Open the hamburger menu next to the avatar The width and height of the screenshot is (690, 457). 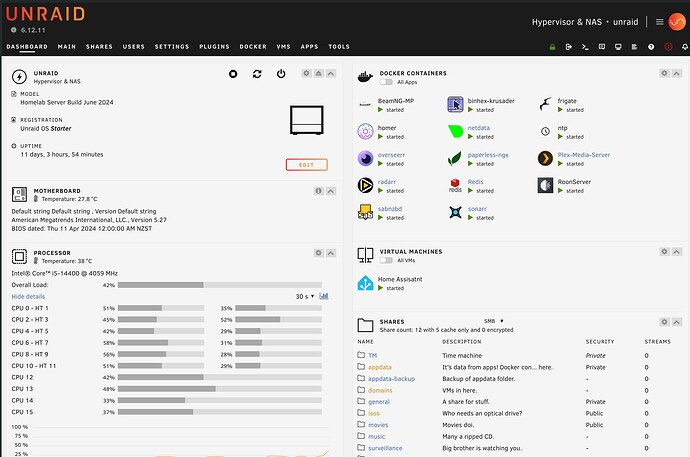pyautogui.click(x=659, y=22)
